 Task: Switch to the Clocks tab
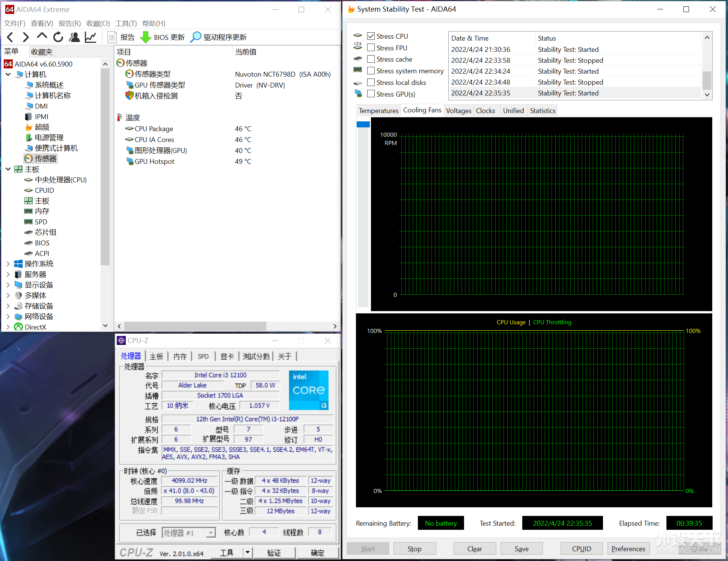485,110
